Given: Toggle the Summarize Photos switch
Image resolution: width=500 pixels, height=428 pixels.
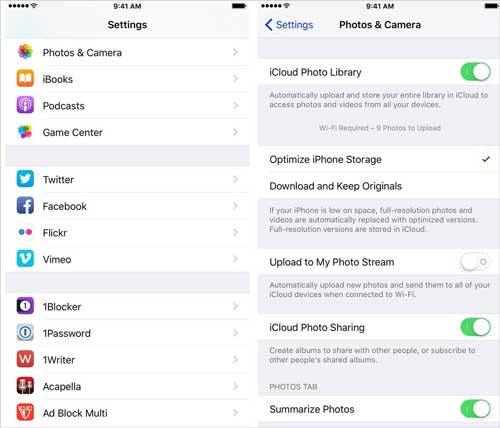Looking at the screenshot, I should tap(475, 409).
